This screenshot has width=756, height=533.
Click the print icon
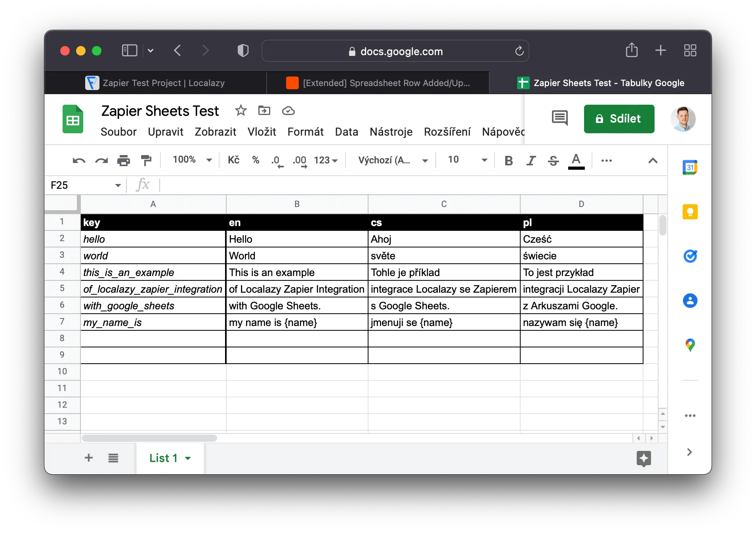tap(124, 161)
